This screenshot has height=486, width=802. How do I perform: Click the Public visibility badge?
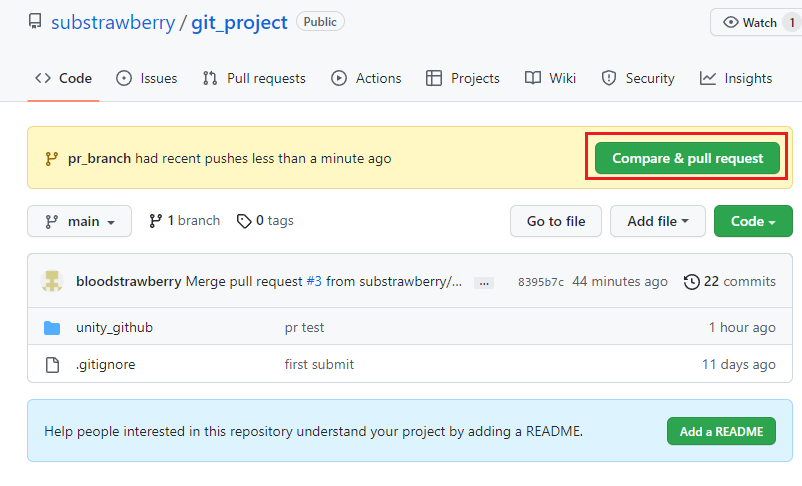coord(320,22)
